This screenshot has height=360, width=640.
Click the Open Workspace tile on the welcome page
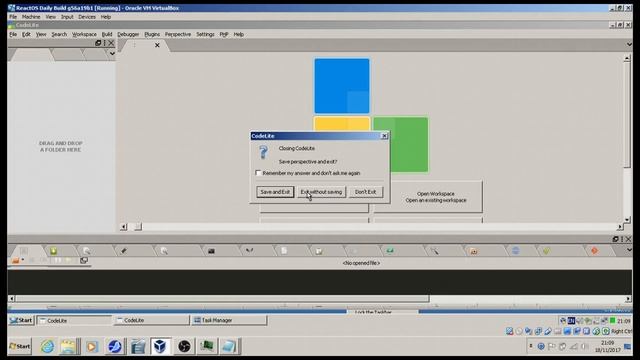(427, 197)
